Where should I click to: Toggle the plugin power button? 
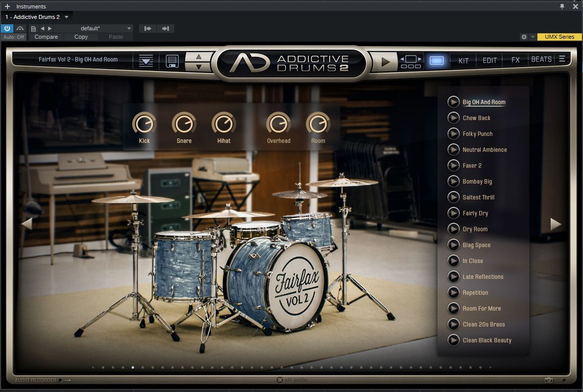coord(7,28)
